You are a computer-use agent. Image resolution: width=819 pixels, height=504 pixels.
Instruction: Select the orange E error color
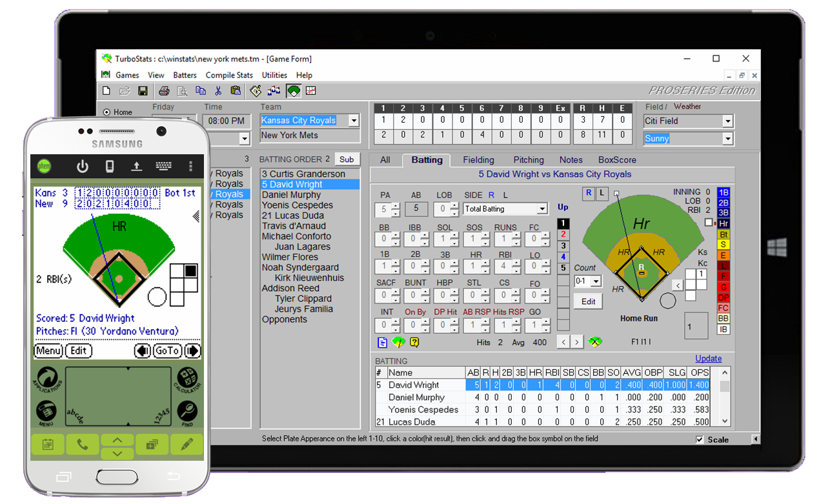pyautogui.click(x=723, y=255)
